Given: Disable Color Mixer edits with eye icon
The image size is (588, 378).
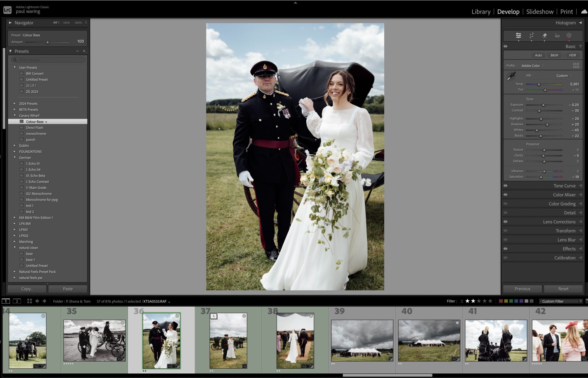Looking at the screenshot, I should click(505, 195).
